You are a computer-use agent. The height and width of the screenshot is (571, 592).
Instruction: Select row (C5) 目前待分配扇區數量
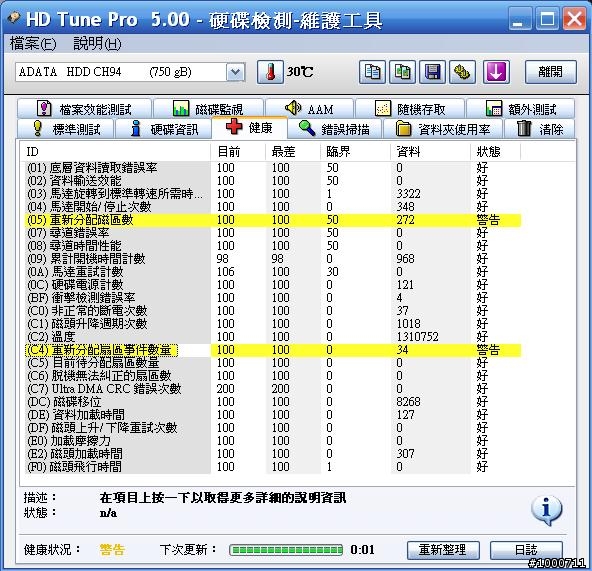273,363
